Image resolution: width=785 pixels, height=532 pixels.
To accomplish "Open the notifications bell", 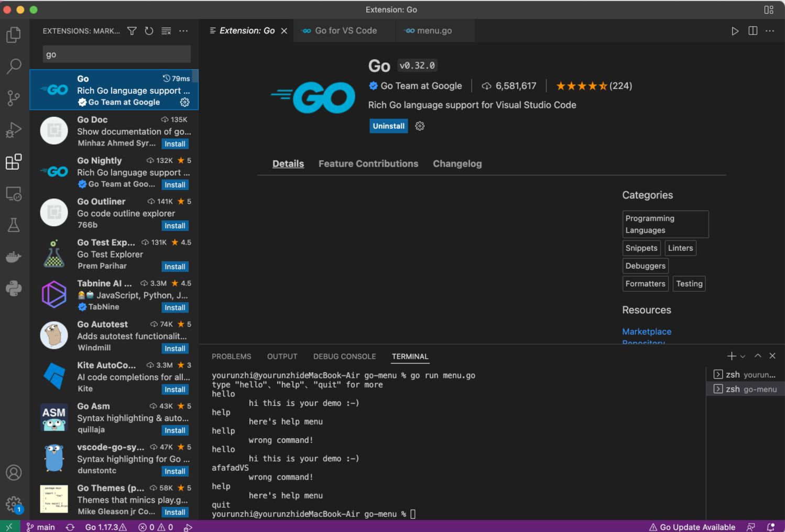I will click(771, 527).
